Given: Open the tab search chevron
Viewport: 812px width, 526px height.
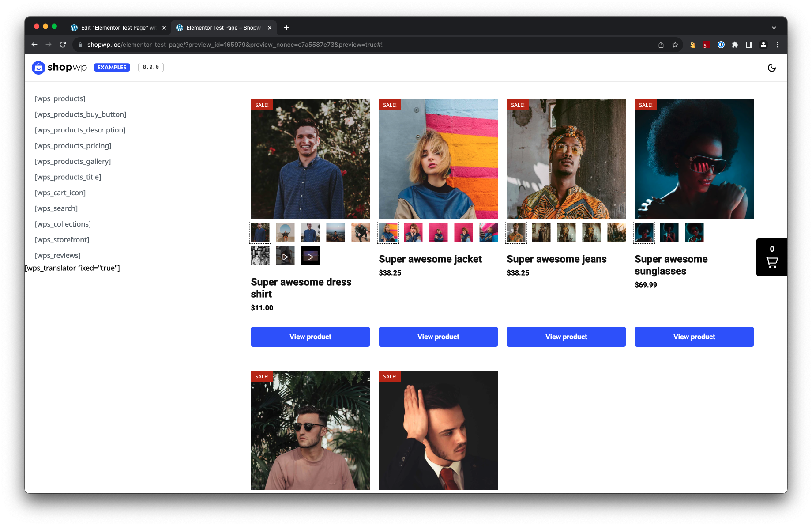Looking at the screenshot, I should (x=774, y=27).
